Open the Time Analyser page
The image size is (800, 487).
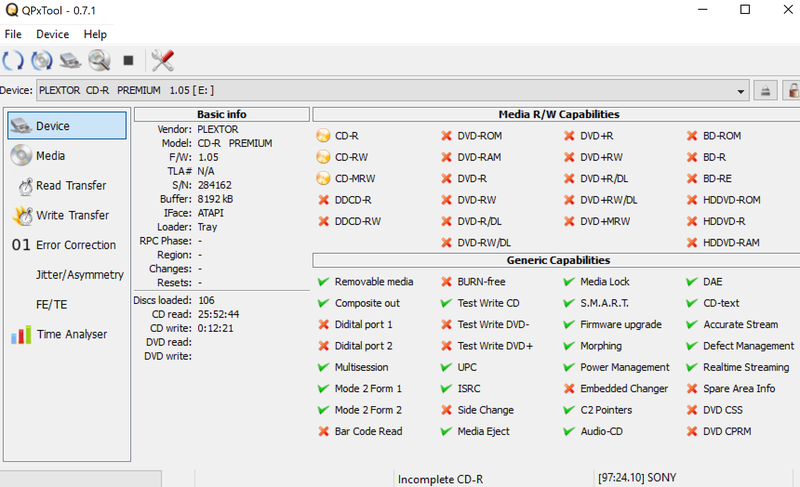click(x=67, y=335)
